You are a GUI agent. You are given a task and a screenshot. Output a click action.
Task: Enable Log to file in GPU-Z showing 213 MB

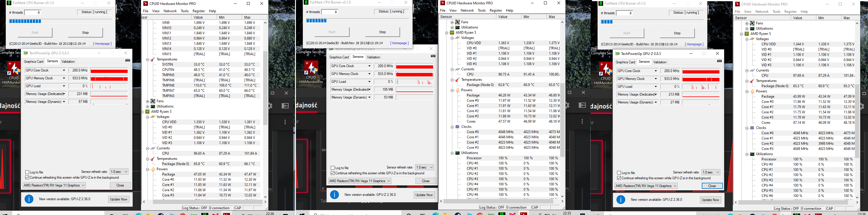pos(619,173)
